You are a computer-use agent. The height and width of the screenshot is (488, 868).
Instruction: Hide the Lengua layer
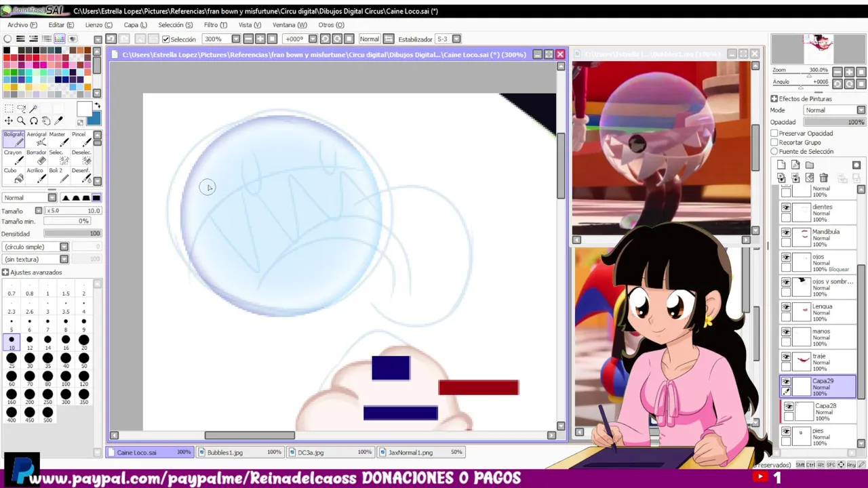tap(786, 308)
